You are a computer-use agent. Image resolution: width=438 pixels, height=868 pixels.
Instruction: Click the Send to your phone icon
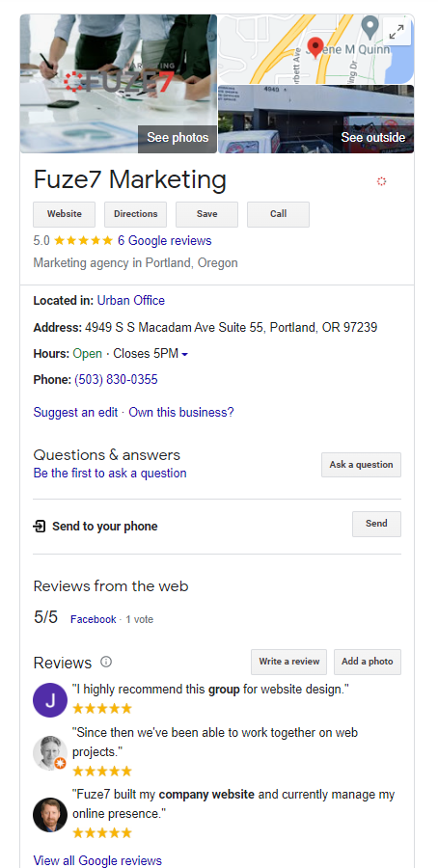pyautogui.click(x=40, y=526)
